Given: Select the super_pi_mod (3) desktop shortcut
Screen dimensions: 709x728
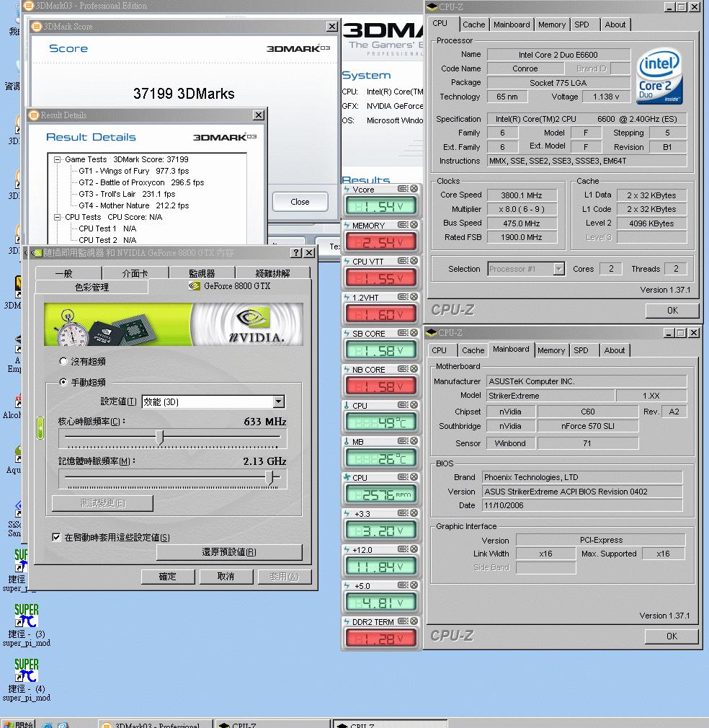Looking at the screenshot, I should pos(27,624).
